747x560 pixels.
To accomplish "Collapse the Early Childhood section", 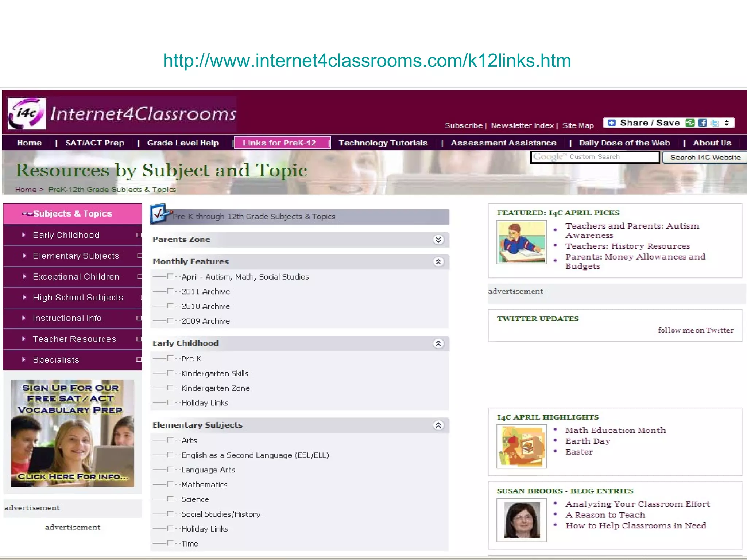I will [438, 343].
